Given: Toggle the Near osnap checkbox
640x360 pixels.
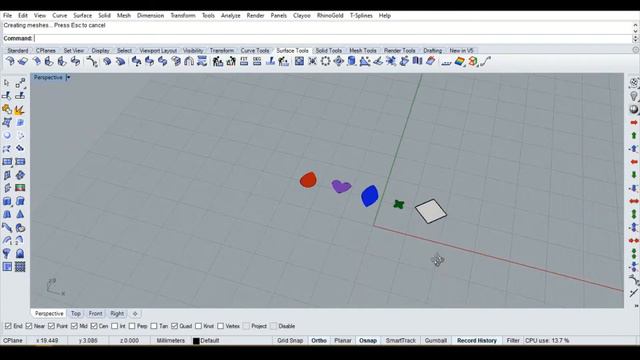Looking at the screenshot, I should pos(29,326).
